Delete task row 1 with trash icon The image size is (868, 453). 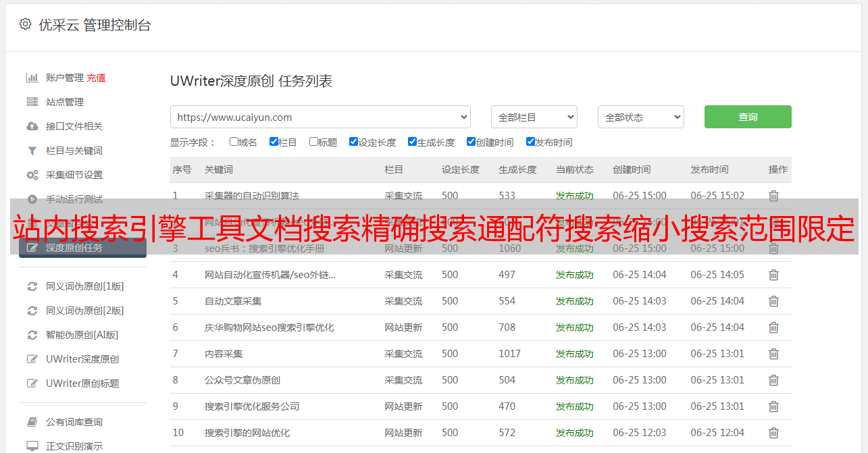click(x=773, y=196)
